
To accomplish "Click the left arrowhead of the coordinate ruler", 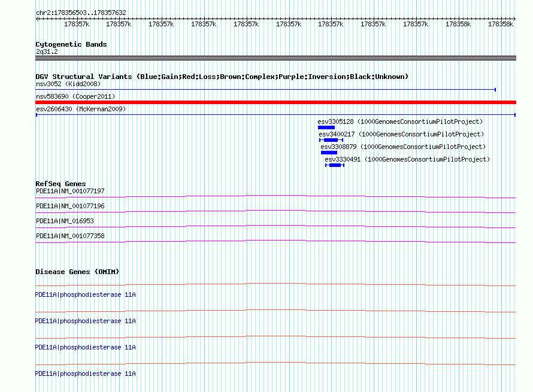I will [x=37, y=19].
